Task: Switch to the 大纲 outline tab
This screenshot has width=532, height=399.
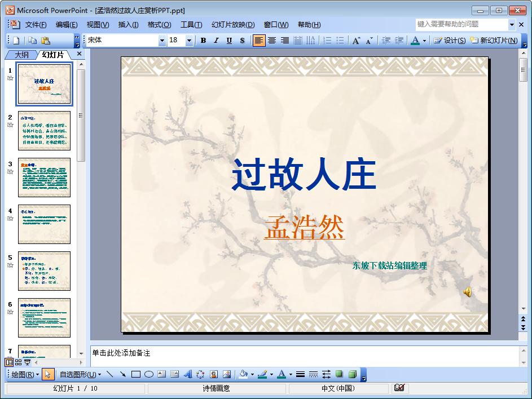Action: point(21,55)
